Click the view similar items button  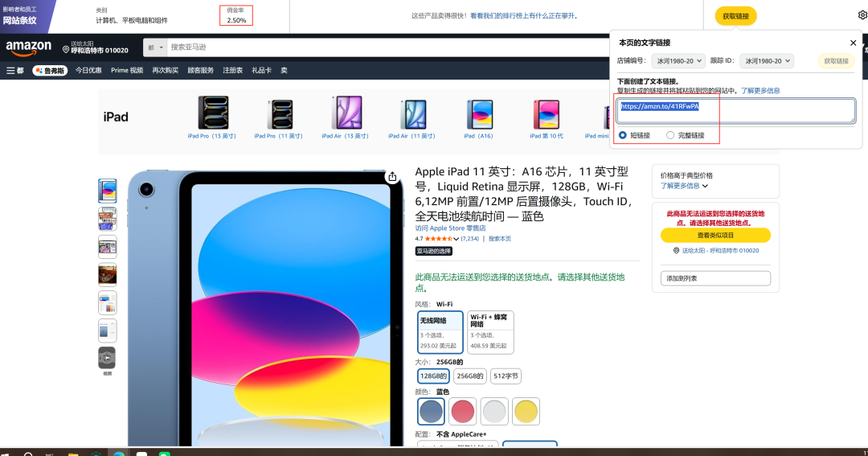715,236
